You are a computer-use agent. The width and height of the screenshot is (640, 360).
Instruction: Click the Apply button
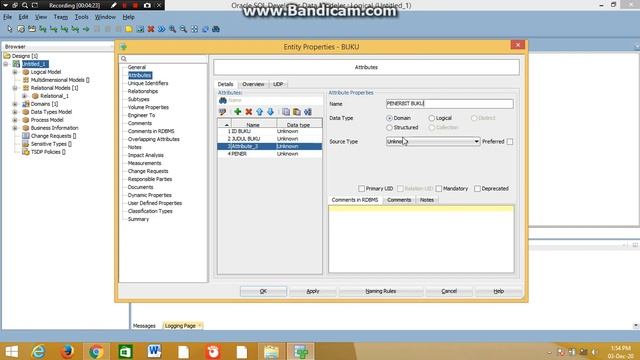[313, 291]
